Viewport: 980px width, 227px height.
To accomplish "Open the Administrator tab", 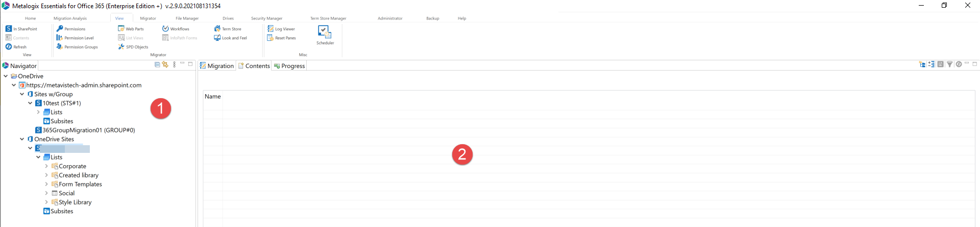I will pyautogui.click(x=390, y=18).
